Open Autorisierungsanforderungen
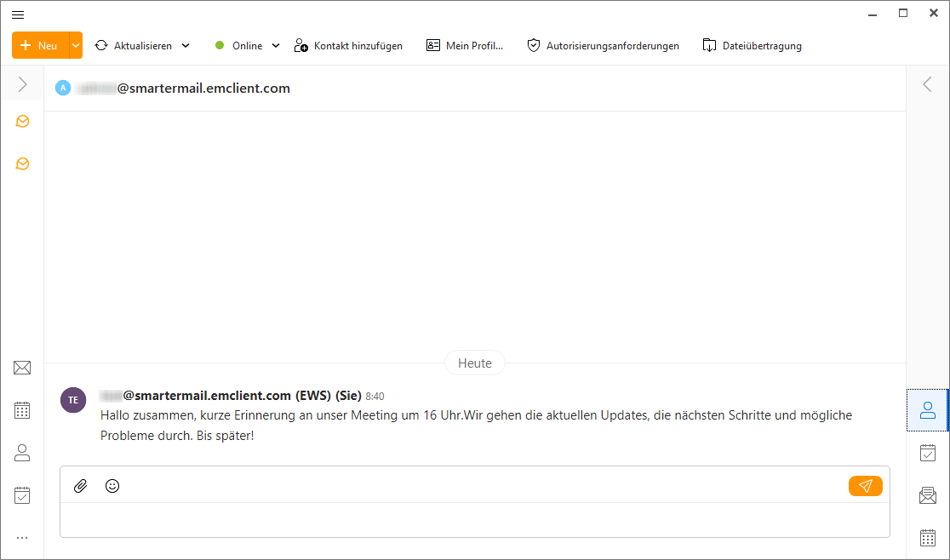This screenshot has height=560, width=950. pyautogui.click(x=603, y=46)
